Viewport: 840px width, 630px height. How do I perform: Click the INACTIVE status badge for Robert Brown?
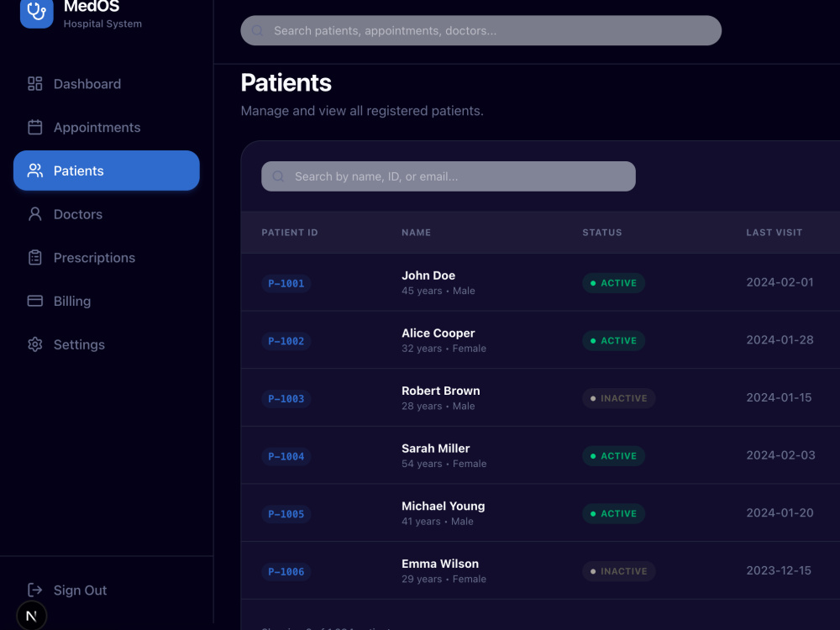pos(619,398)
